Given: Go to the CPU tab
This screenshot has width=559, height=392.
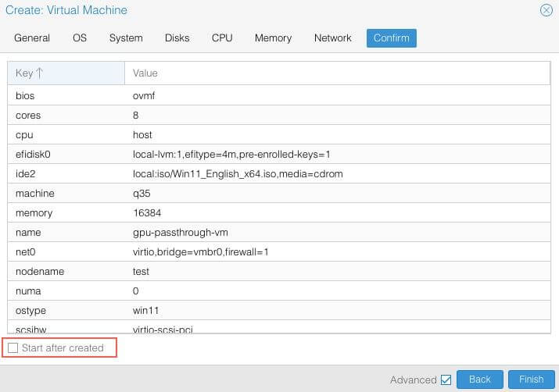Looking at the screenshot, I should pos(222,38).
